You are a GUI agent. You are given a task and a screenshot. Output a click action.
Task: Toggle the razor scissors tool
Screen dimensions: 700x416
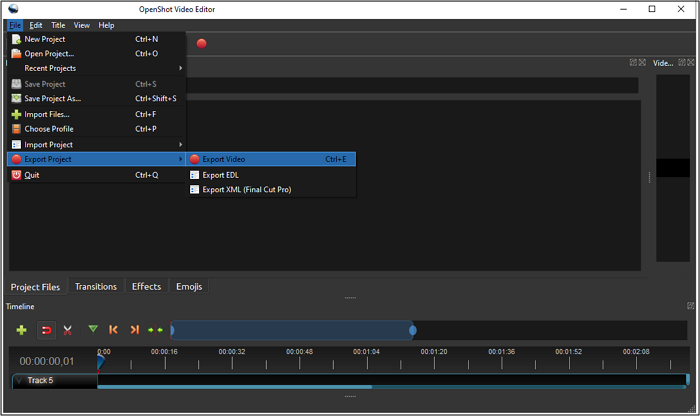pos(68,329)
